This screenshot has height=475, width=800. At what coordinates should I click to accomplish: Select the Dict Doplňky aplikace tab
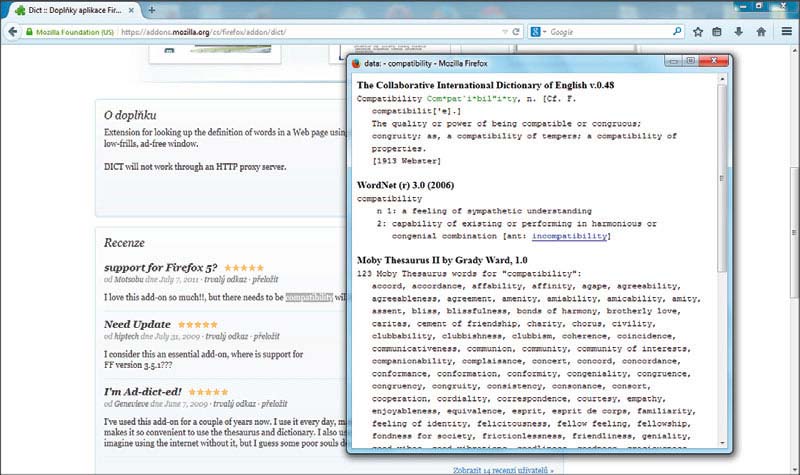[x=74, y=10]
